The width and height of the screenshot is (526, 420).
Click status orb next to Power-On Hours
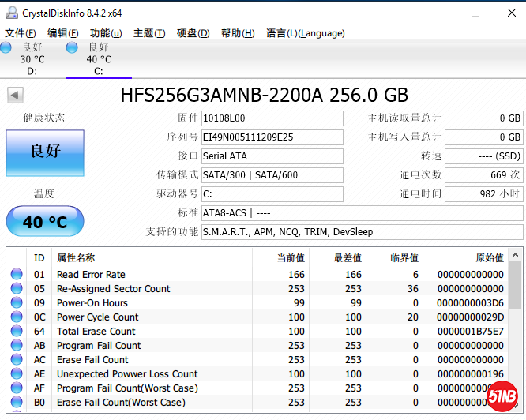point(17,303)
